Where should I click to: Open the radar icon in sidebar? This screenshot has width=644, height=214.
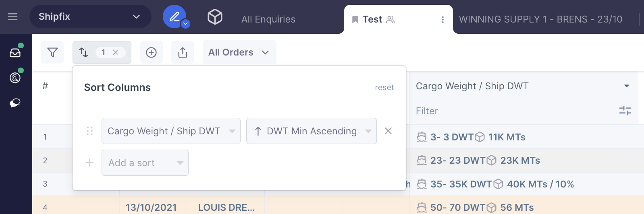[x=15, y=78]
